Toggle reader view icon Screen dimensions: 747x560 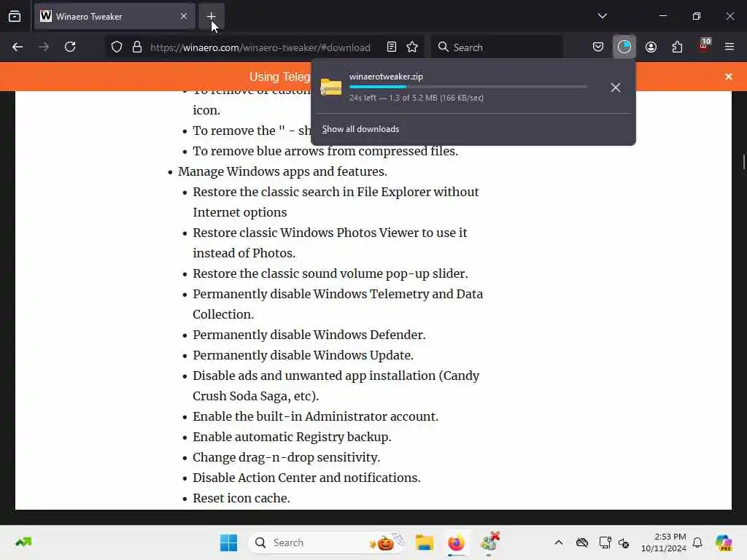[392, 47]
